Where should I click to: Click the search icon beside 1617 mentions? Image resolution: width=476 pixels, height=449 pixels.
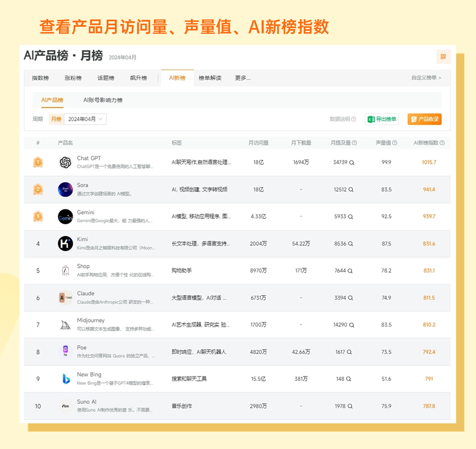349,352
